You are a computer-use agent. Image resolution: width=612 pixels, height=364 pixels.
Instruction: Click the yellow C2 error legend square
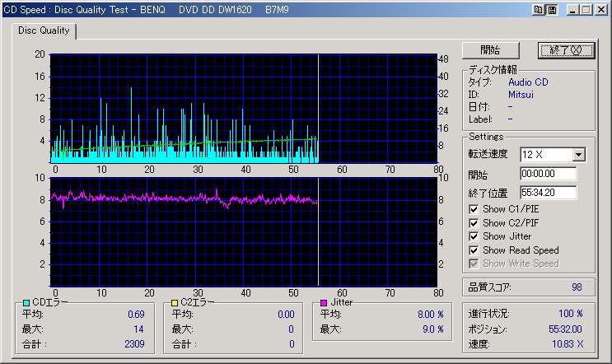point(174,303)
